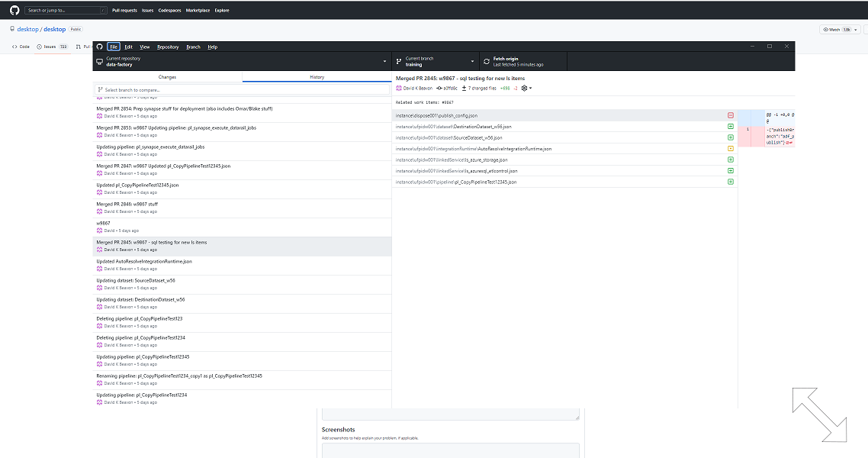The image size is (868, 458).
Task: Click the branch icon next to Current branch
Action: pos(399,62)
